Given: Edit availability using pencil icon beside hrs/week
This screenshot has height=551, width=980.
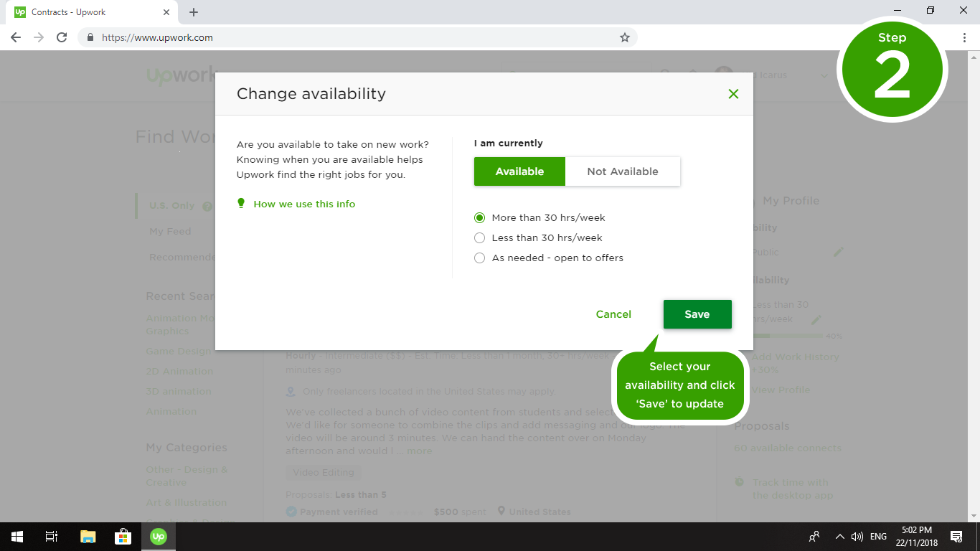Looking at the screenshot, I should [x=816, y=319].
